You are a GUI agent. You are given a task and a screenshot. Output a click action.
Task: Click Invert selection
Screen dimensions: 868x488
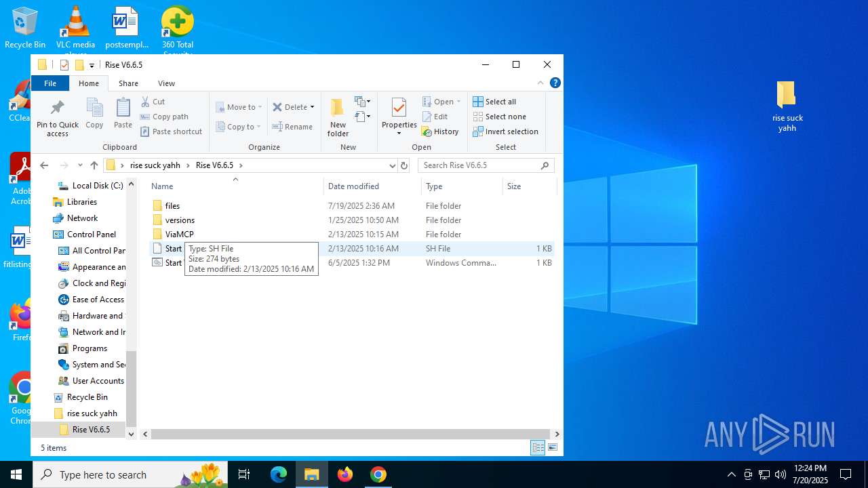(x=505, y=131)
